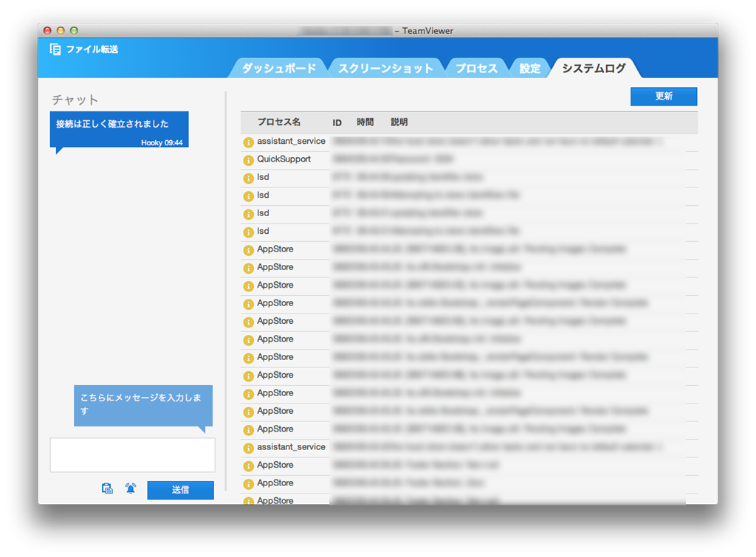Click the 更新 refresh button
756x557 pixels.
pos(664,97)
